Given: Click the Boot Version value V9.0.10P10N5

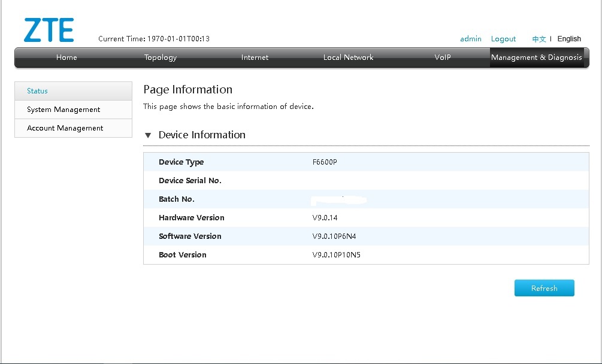Looking at the screenshot, I should (336, 255).
